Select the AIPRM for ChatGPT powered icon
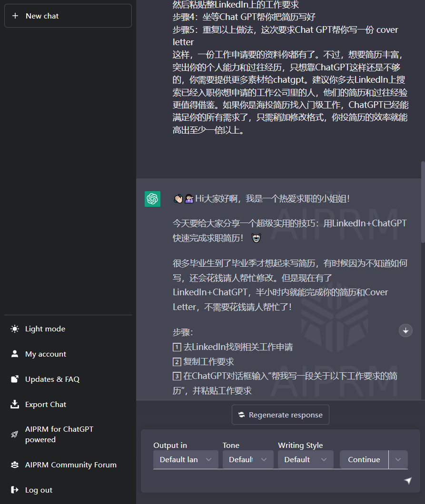 tap(15, 434)
